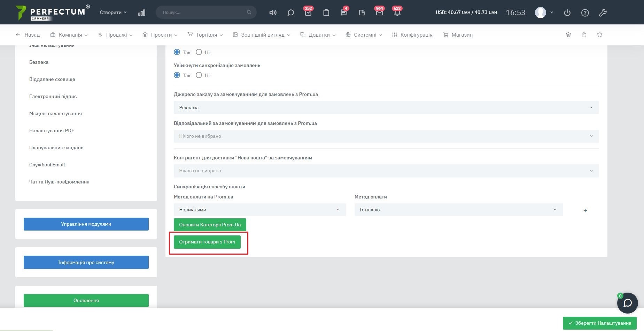Viewport: 644px width, 331px height.
Task: Click the star favorites icon
Action: tap(599, 35)
